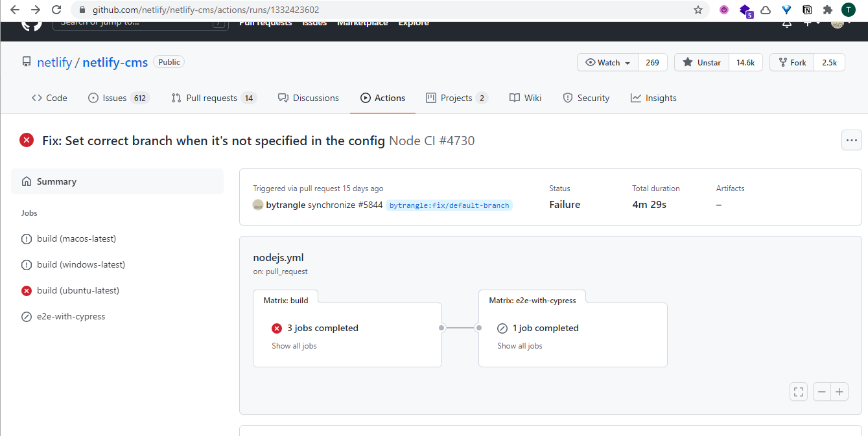Viewport: 868px width, 436px height.
Task: Click the red X icon by 3 jobs completed
Action: coord(277,328)
